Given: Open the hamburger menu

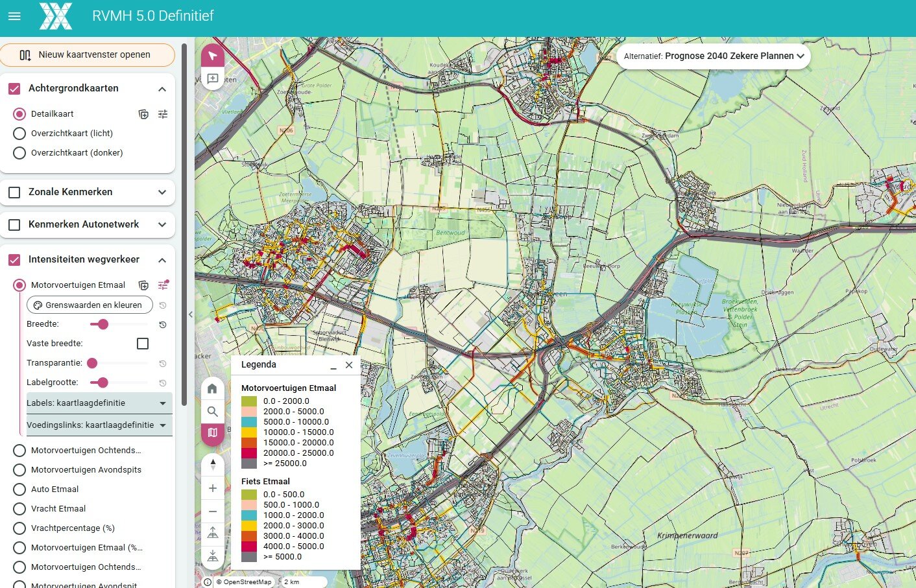Looking at the screenshot, I should pyautogui.click(x=14, y=16).
